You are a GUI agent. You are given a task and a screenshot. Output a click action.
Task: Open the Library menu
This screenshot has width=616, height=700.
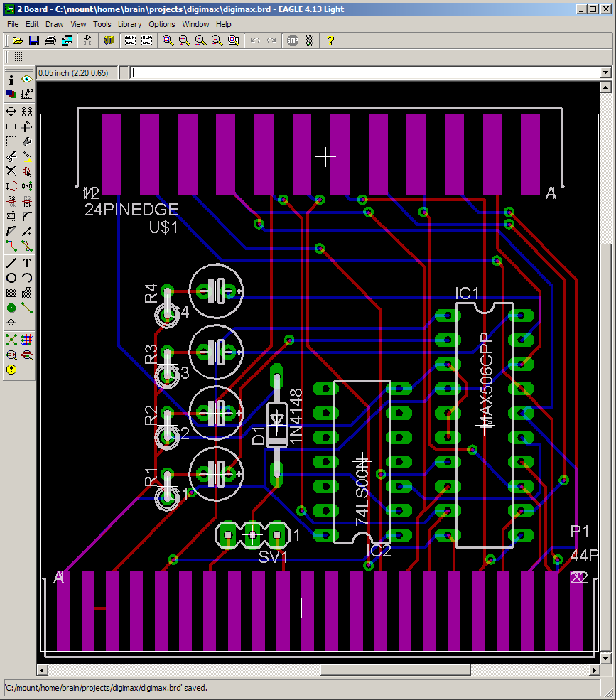129,24
